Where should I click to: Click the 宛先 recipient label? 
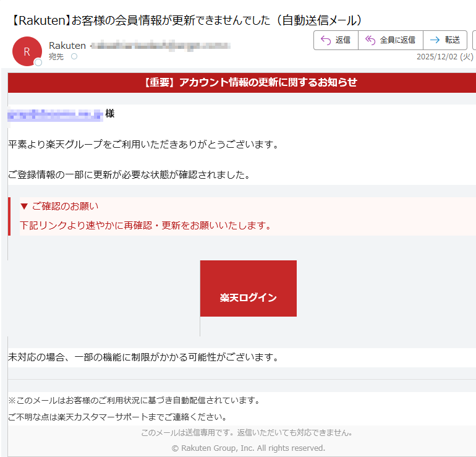coord(56,57)
